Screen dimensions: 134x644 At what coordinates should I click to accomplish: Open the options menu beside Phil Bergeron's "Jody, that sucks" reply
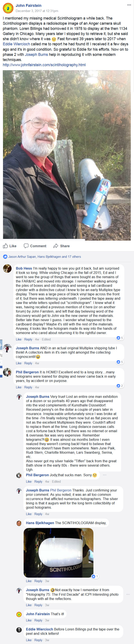pos(105,475)
